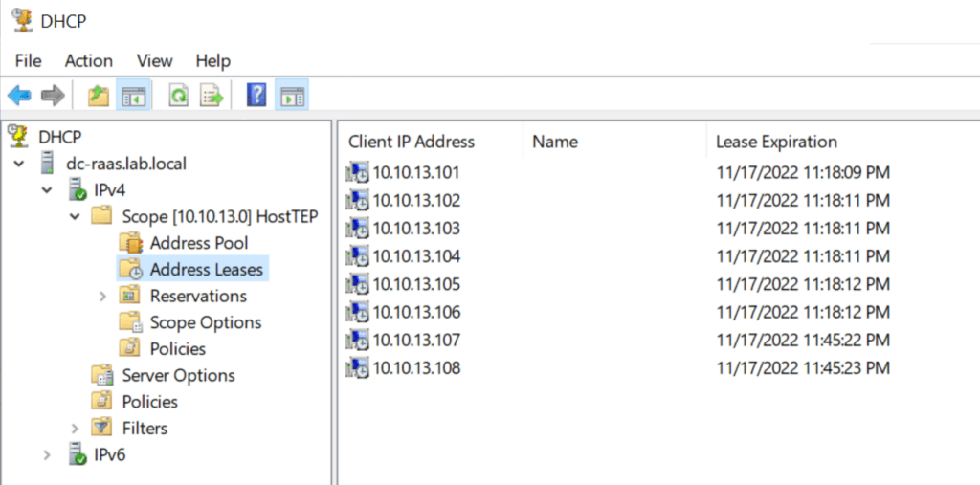Click the Refresh toolbar icon

178,96
